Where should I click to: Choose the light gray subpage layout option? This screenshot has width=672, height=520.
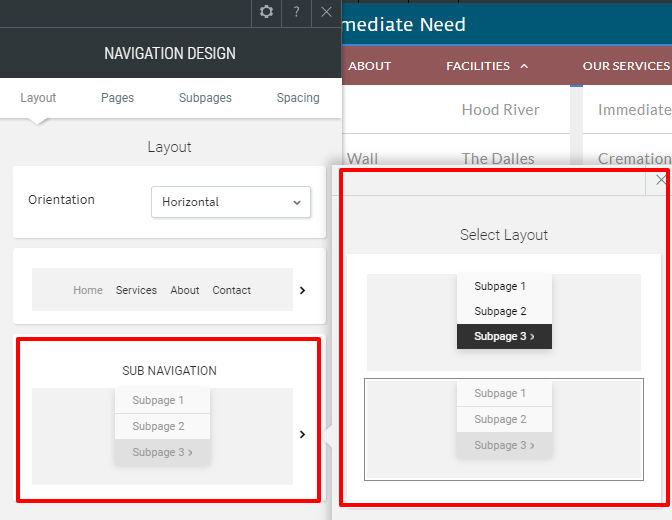tap(504, 429)
